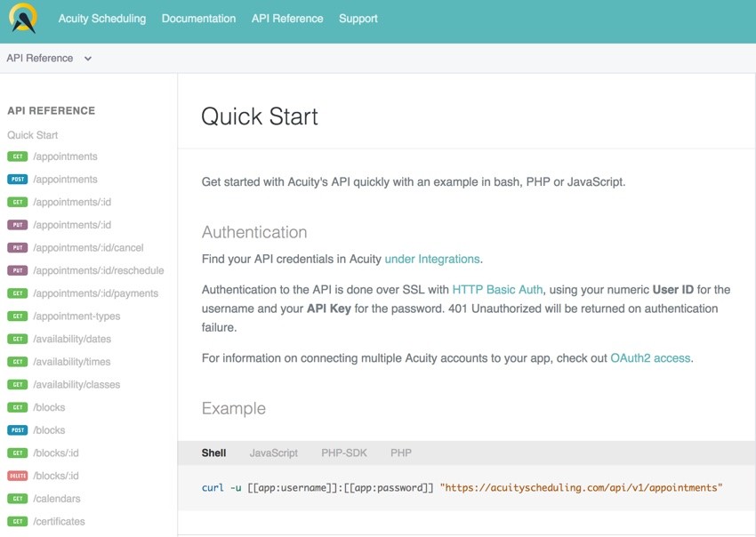Click GET badge for /appointments

pos(18,156)
